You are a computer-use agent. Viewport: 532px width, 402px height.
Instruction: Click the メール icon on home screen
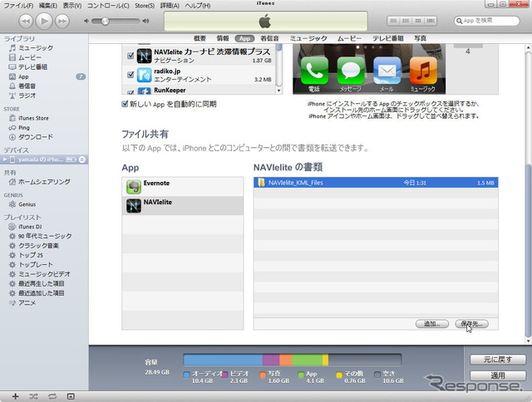pyautogui.click(x=387, y=71)
